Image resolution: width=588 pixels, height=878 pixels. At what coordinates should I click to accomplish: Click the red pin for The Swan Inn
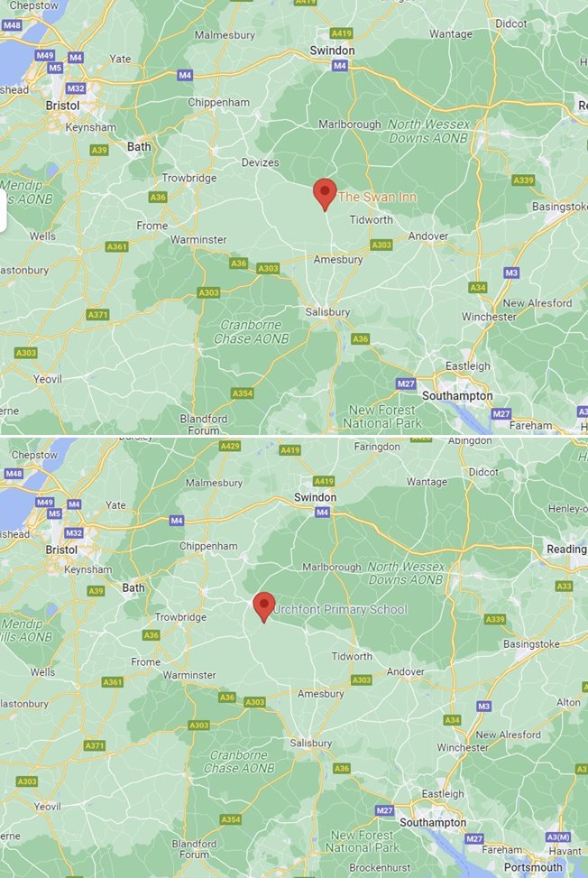click(x=325, y=195)
